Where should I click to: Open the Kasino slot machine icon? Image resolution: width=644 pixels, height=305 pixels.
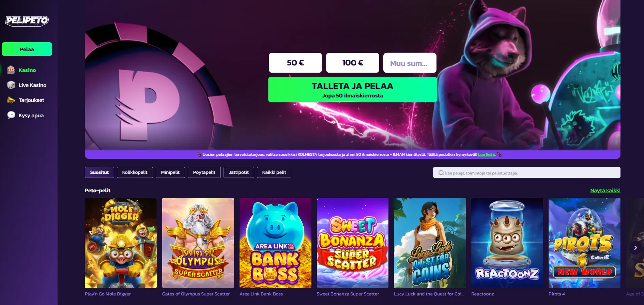click(11, 70)
